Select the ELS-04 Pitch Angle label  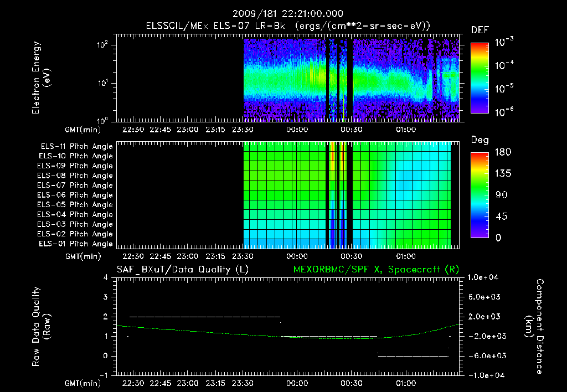75,214
